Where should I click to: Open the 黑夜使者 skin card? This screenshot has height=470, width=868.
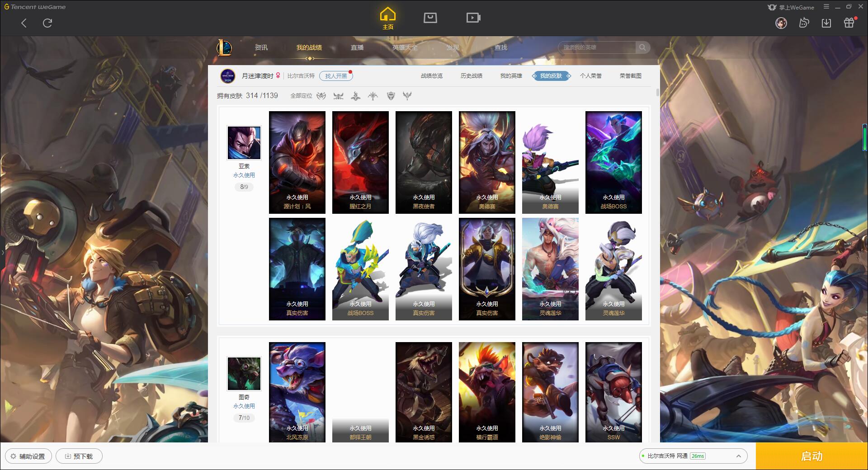424,162
